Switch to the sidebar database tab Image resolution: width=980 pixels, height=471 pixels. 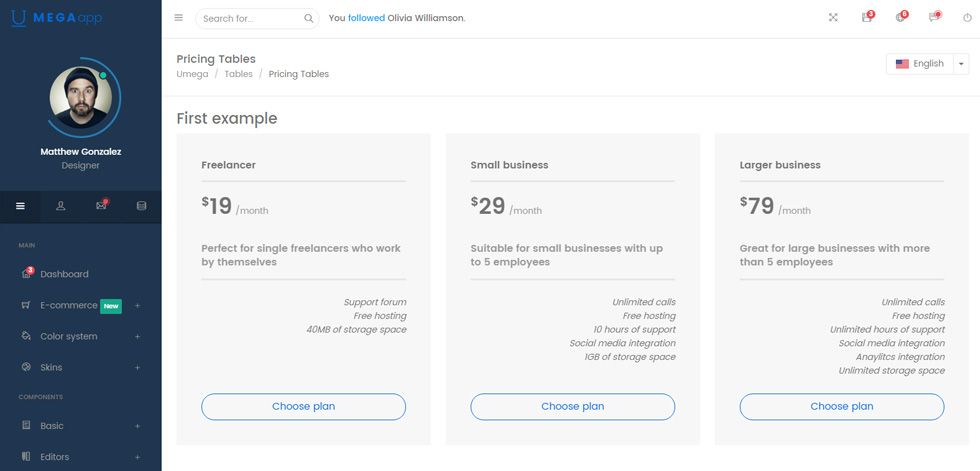[x=141, y=206]
